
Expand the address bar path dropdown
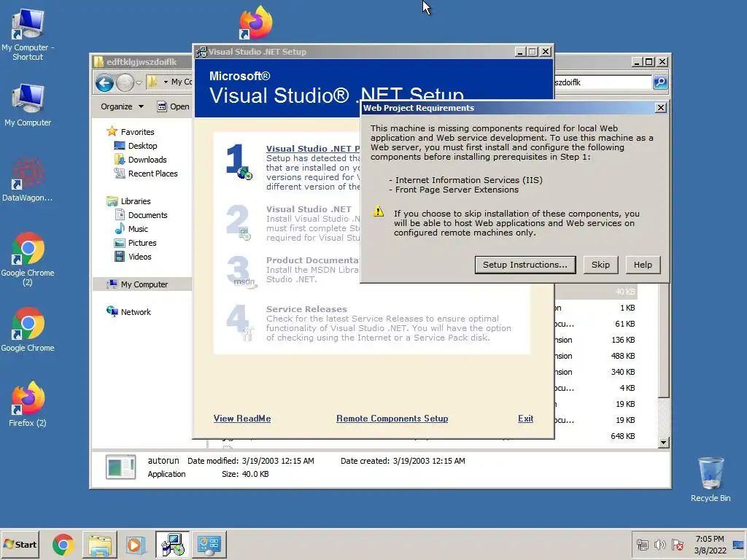click(166, 82)
